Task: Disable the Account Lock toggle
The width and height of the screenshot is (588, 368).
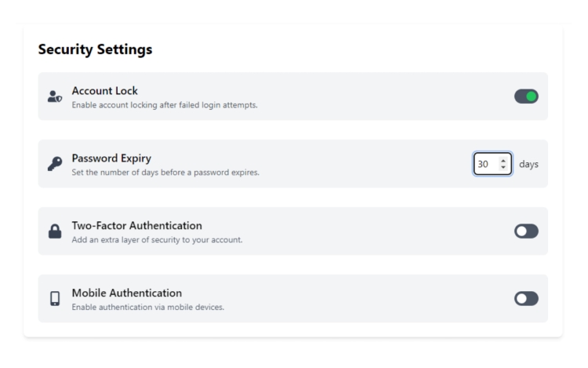Action: (526, 97)
